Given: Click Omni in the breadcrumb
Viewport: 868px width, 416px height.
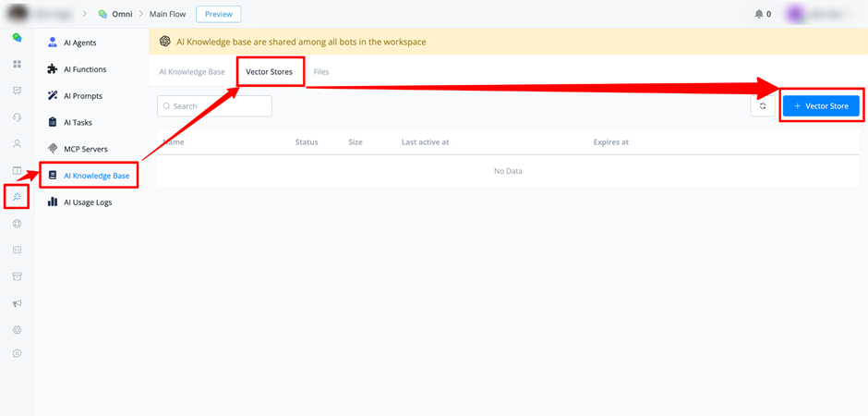Looking at the screenshot, I should click(120, 15).
